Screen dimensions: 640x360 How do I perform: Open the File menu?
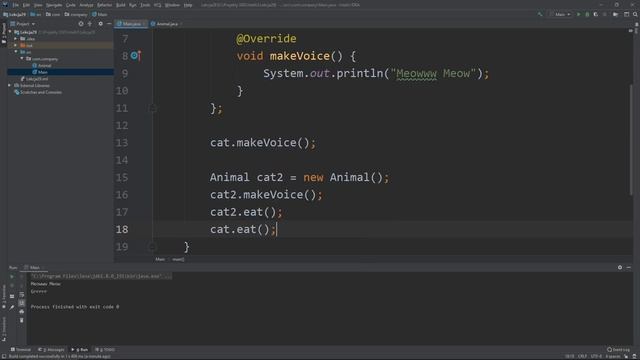[x=16, y=5]
